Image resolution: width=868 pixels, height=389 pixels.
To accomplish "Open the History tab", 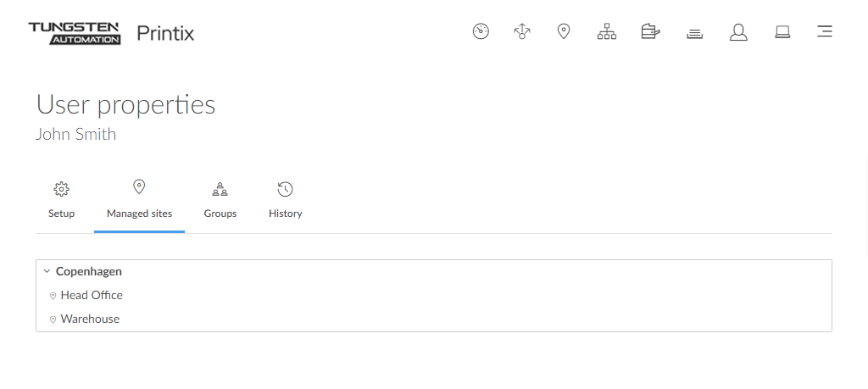I will click(x=286, y=201).
